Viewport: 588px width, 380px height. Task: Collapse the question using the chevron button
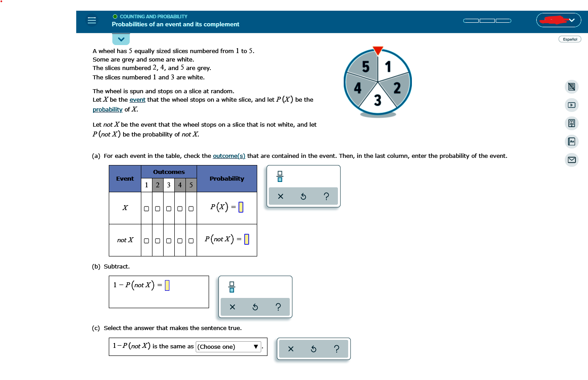[121, 39]
